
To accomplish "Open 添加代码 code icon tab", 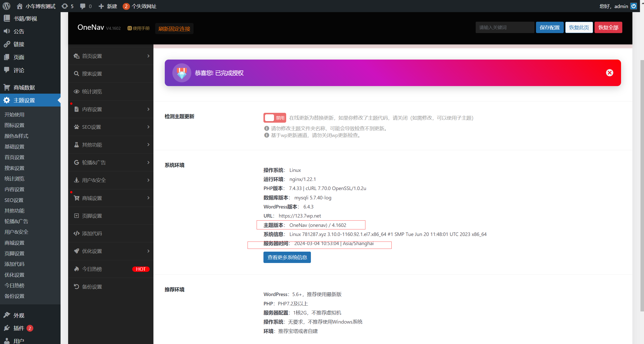I will point(111,233).
